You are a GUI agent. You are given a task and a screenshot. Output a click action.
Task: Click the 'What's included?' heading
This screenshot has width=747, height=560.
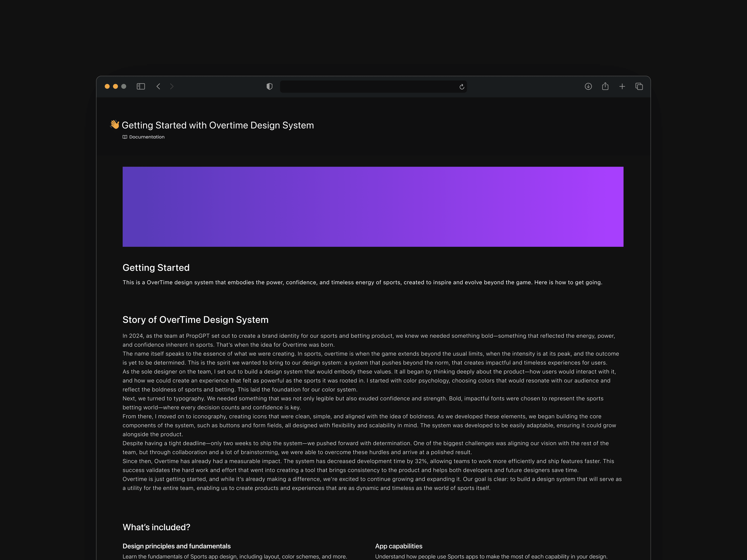156,527
